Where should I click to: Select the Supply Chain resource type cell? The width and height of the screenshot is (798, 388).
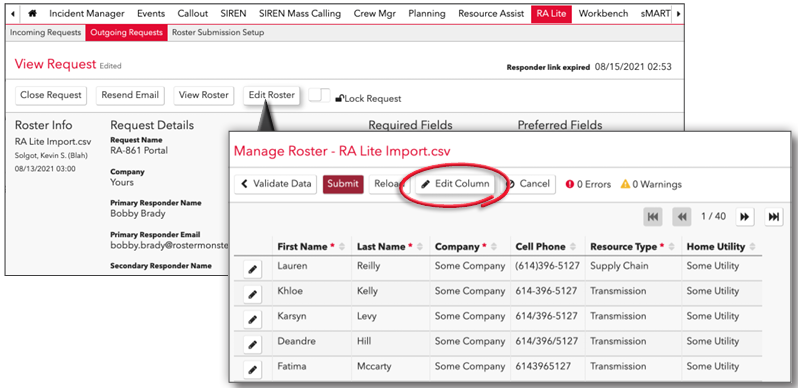tap(619, 266)
